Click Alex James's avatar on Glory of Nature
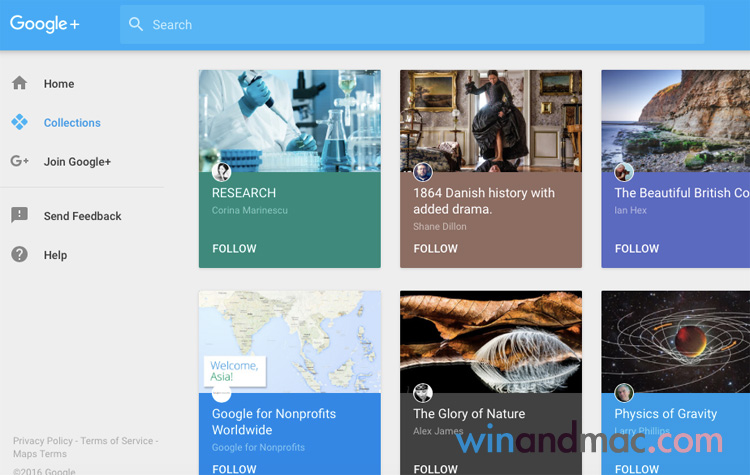 coord(423,393)
